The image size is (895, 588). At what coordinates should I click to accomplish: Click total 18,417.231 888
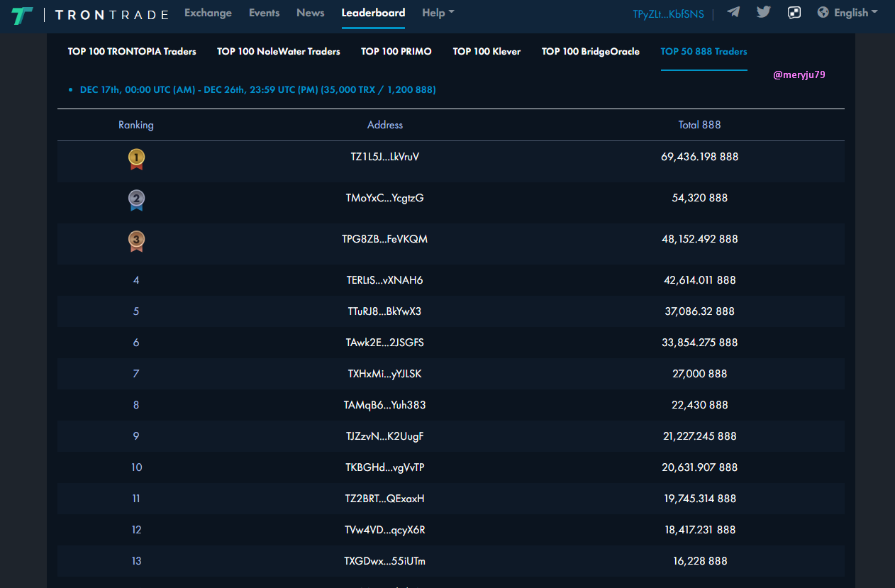pos(700,530)
